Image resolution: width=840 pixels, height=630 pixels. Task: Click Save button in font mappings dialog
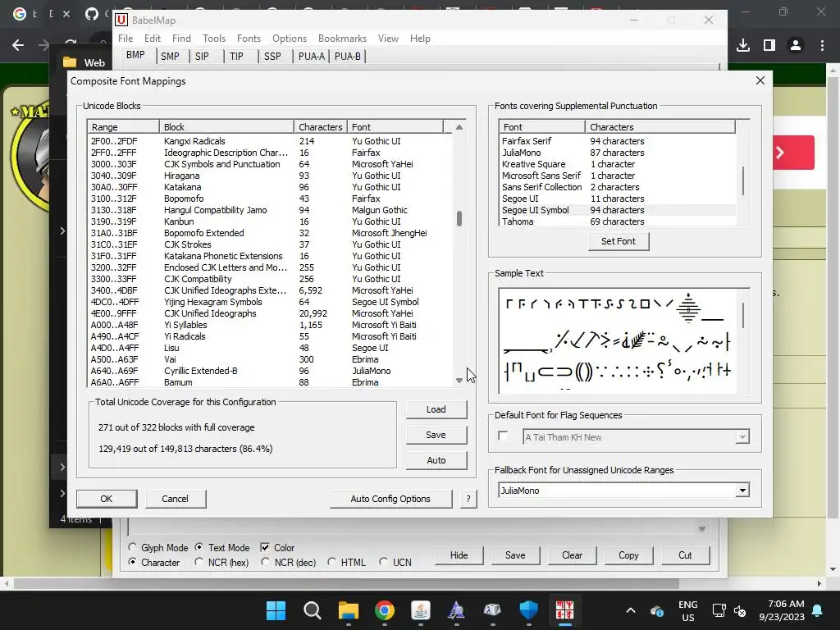click(436, 435)
